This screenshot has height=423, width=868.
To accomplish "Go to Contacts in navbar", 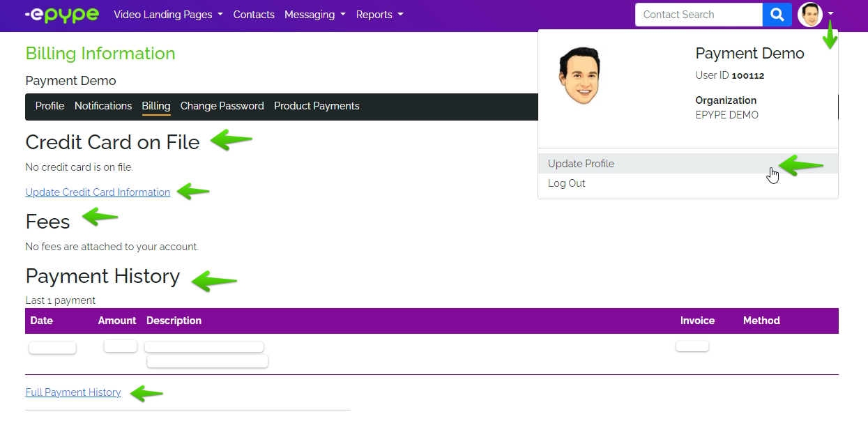I will click(x=254, y=15).
